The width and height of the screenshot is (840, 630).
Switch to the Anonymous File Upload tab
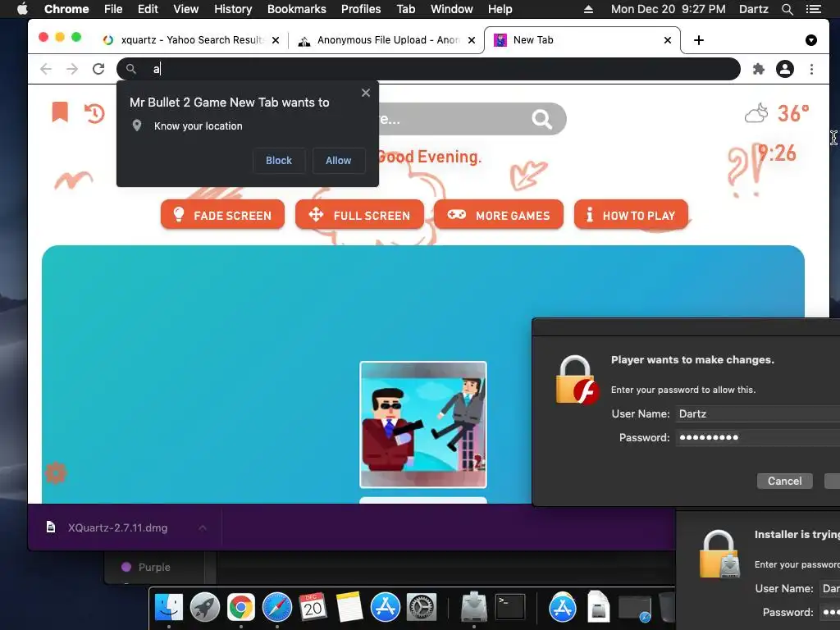pos(387,40)
